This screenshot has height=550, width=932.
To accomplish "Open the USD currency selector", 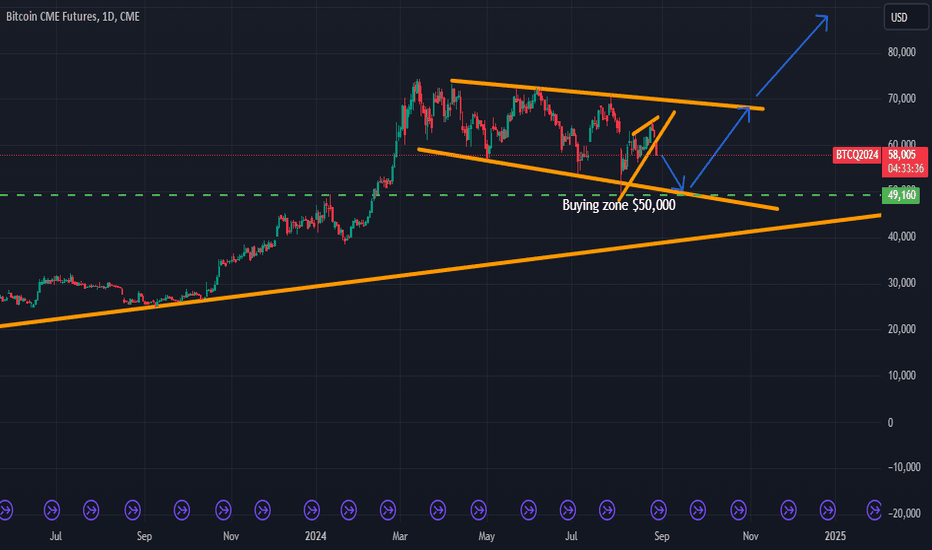I will 905,17.
